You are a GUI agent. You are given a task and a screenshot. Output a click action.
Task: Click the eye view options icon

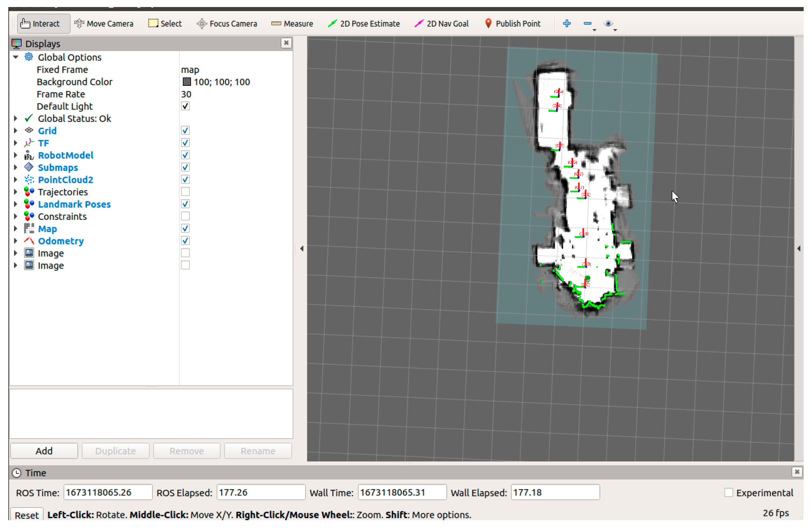pyautogui.click(x=608, y=23)
